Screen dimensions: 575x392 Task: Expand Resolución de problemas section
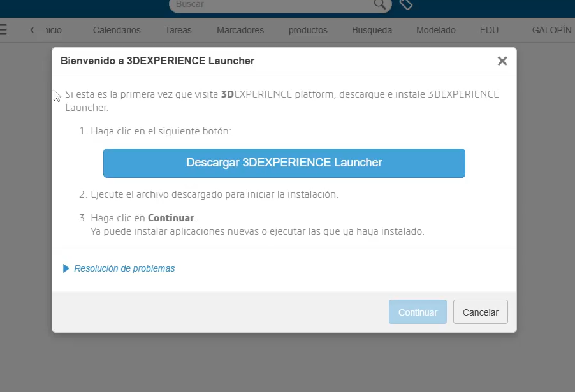pos(66,268)
